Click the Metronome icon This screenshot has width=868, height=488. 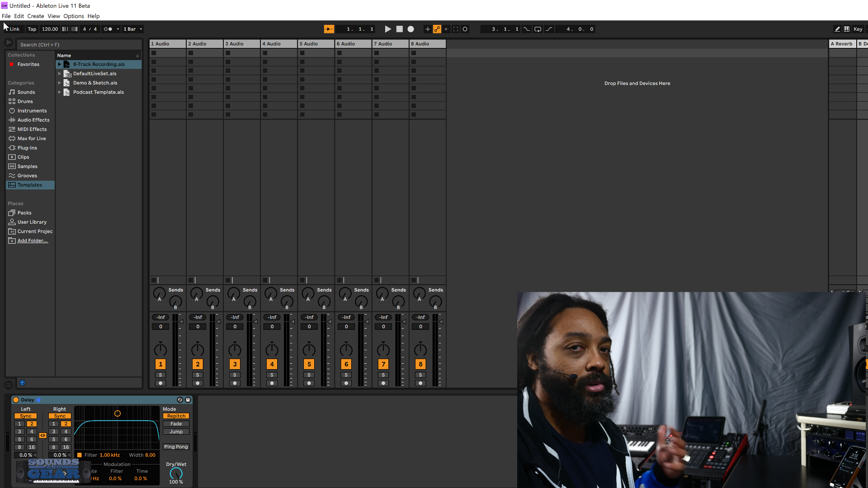(108, 29)
